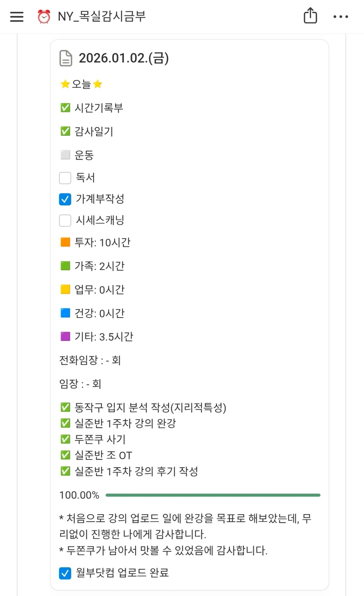The image size is (364, 596).
Task: Open the share page icon
Action: tap(310, 16)
